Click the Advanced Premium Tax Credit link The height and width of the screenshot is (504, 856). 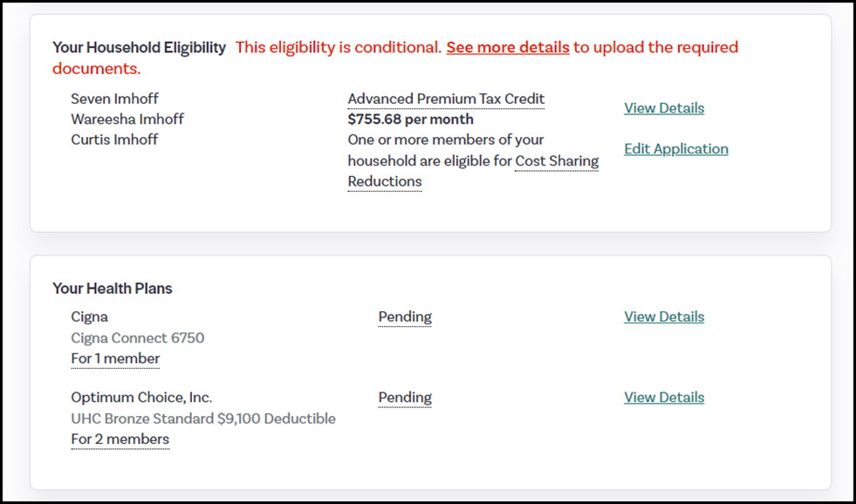click(x=446, y=99)
